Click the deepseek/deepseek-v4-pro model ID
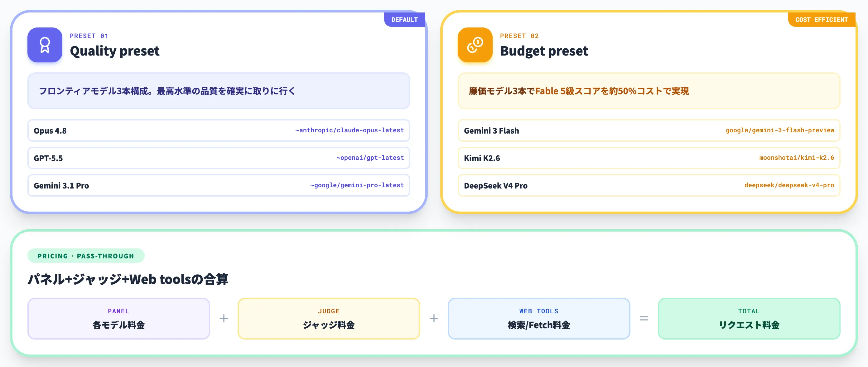This screenshot has height=367, width=868. pos(789,185)
